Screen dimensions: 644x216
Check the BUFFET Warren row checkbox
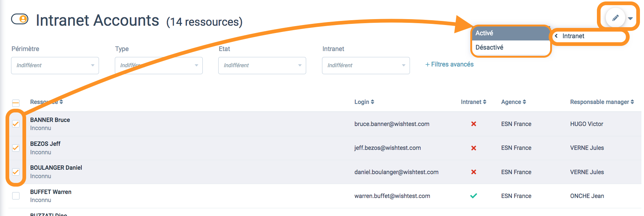[x=16, y=196]
